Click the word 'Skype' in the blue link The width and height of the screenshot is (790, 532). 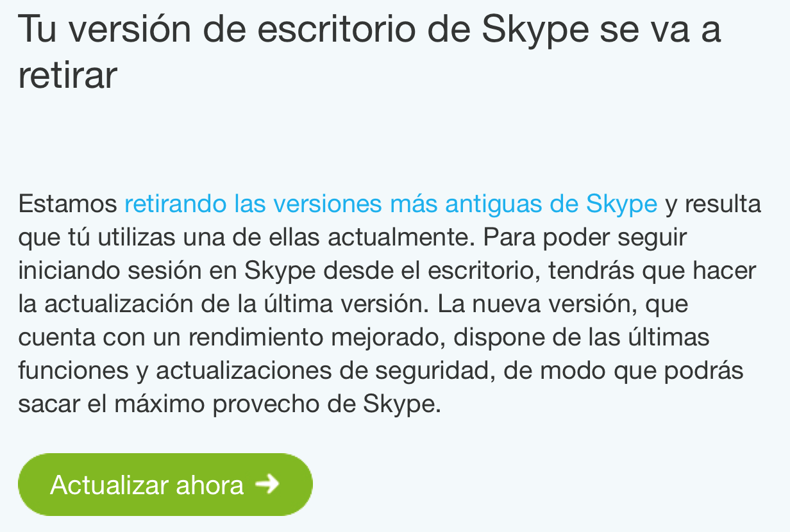621,204
